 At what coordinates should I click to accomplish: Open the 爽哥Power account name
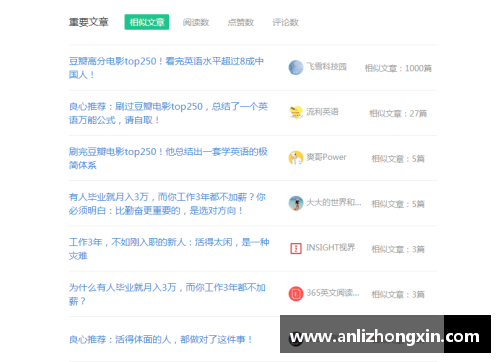326,157
